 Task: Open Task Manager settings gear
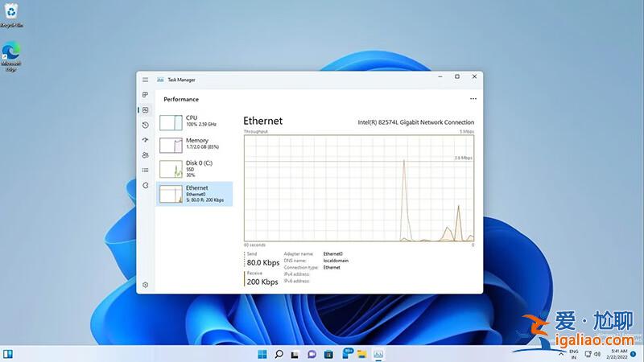[x=146, y=285]
